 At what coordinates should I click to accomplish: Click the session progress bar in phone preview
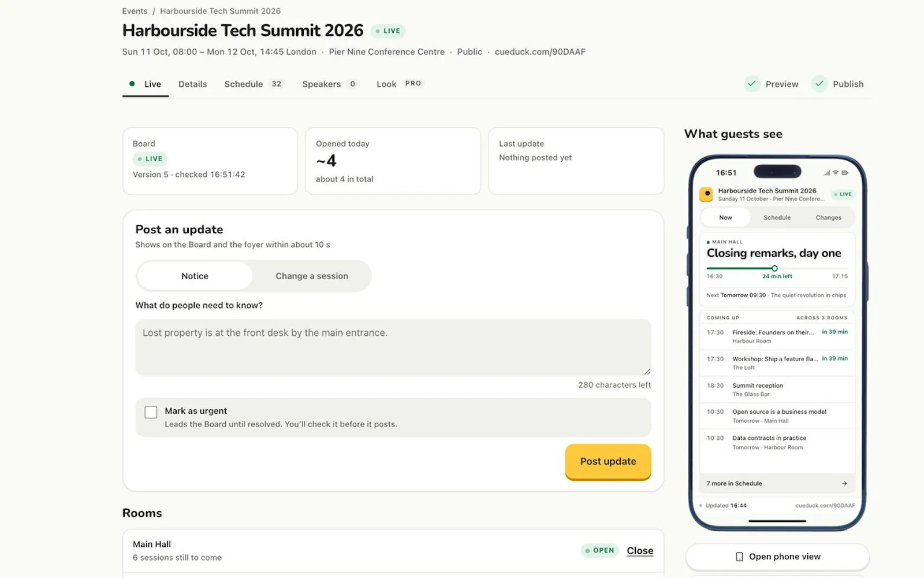tap(777, 268)
